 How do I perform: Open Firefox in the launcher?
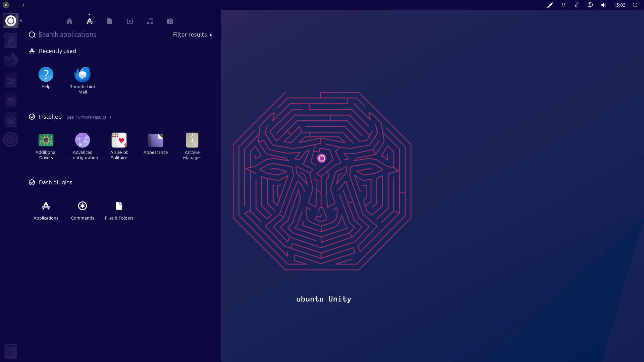pyautogui.click(x=11, y=60)
